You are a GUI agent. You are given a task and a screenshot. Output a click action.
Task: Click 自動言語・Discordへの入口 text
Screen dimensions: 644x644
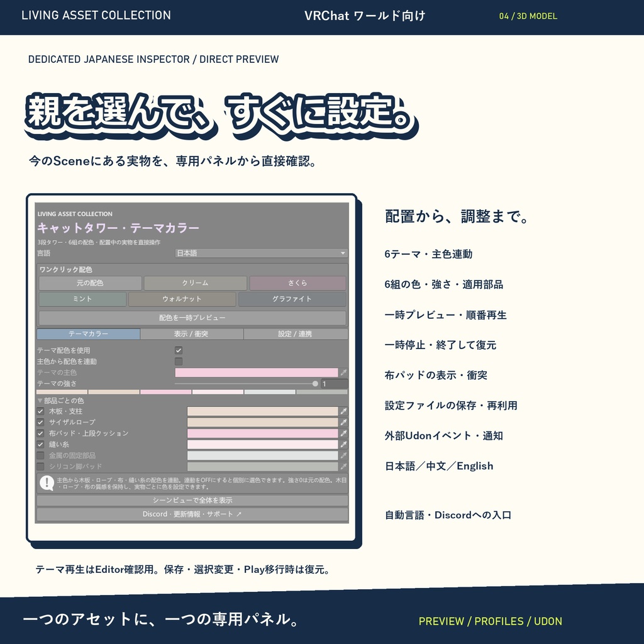pyautogui.click(x=448, y=515)
